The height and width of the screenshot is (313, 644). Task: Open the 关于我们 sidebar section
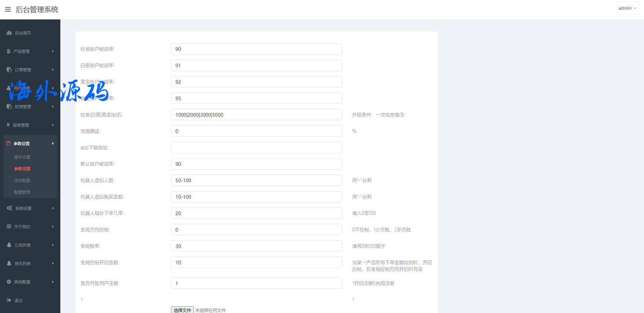(22, 227)
